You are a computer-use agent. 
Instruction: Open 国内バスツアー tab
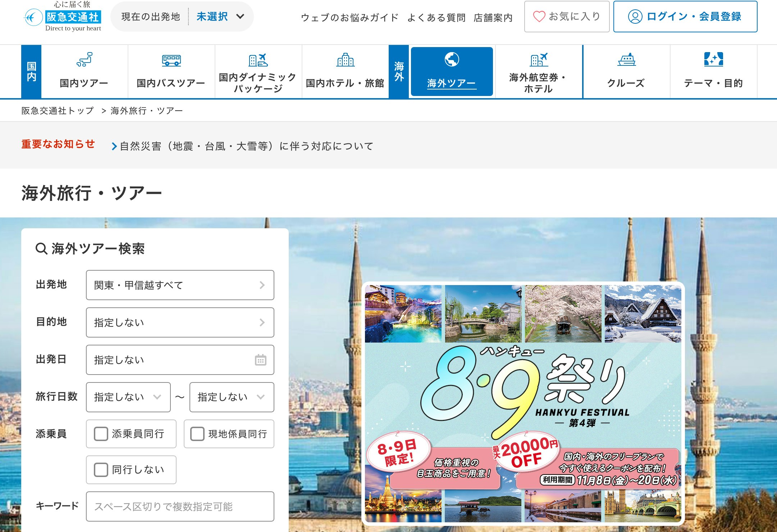171,72
